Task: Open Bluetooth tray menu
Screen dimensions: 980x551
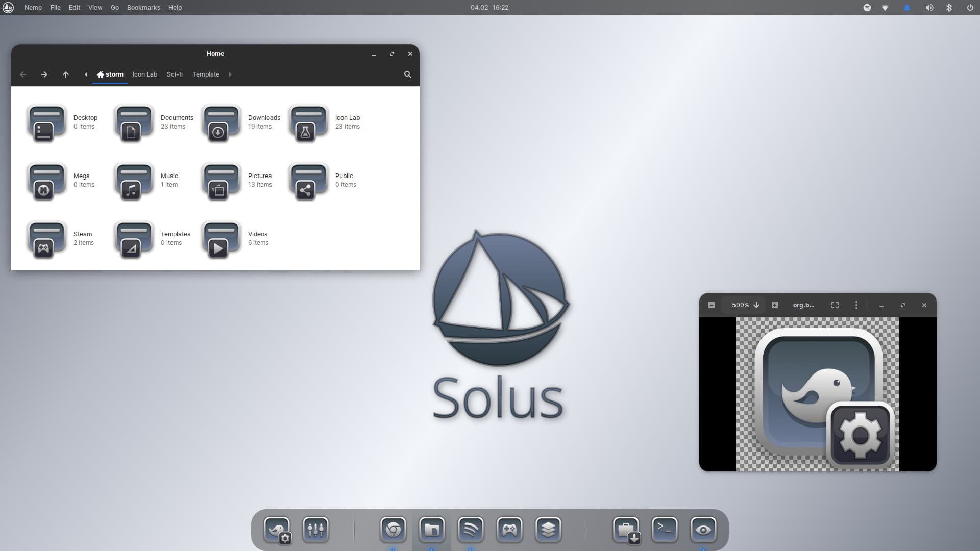Action: (949, 8)
